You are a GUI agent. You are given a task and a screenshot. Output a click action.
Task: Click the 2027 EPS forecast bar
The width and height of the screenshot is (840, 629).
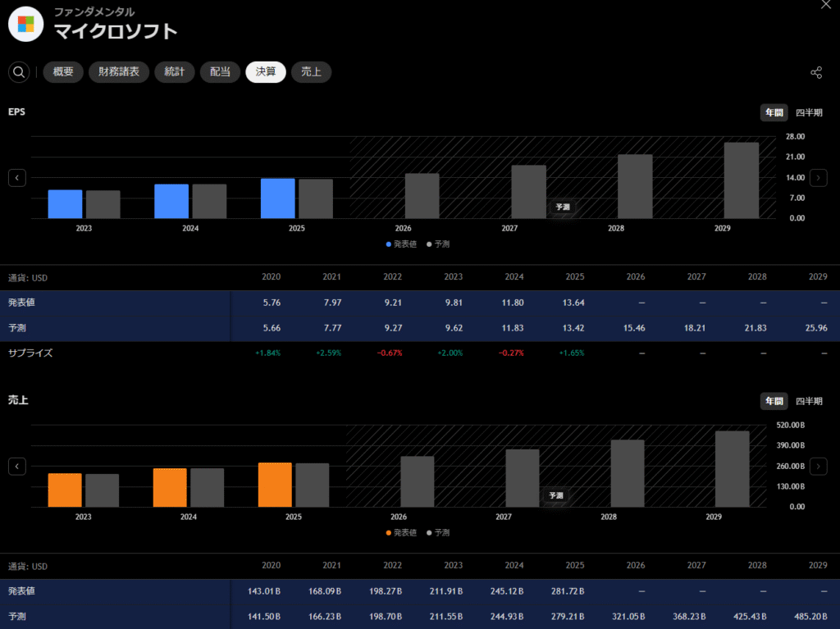pyautogui.click(x=529, y=192)
